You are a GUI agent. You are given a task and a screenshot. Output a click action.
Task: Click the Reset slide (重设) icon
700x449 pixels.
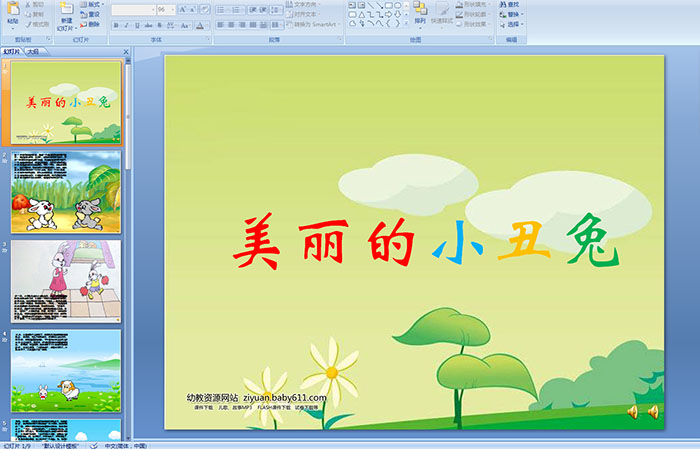click(90, 15)
